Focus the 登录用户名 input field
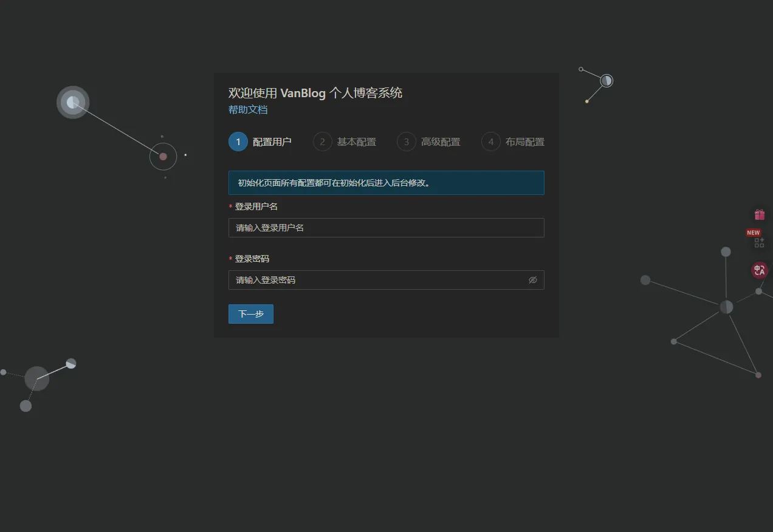 tap(386, 228)
